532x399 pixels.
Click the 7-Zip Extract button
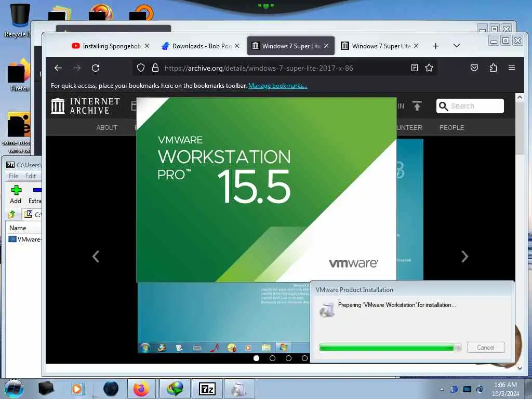point(35,194)
